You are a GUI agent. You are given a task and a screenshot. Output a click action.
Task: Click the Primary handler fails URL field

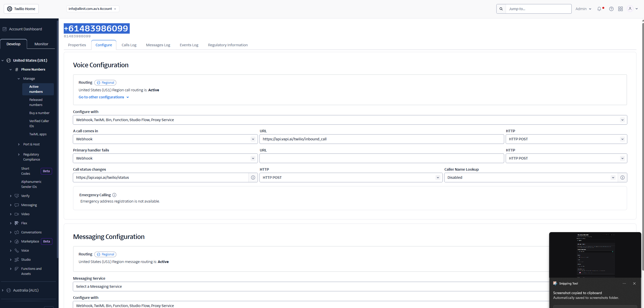[x=381, y=158]
